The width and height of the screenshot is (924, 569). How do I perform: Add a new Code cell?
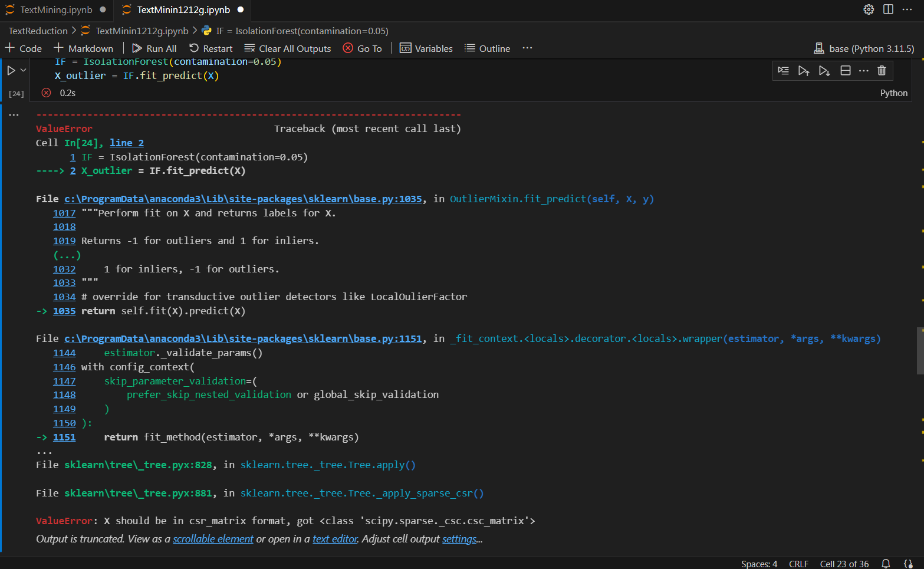point(24,48)
